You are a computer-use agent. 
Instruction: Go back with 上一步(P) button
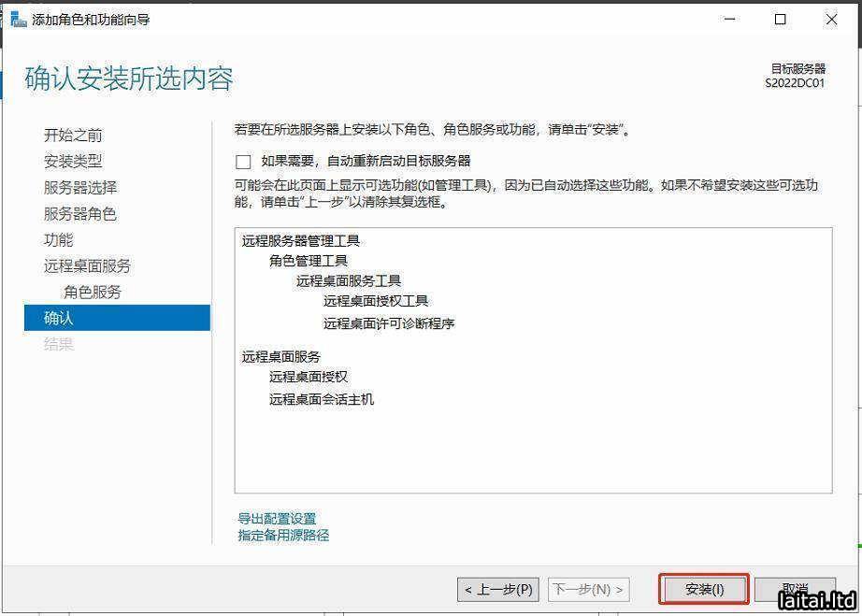[498, 589]
